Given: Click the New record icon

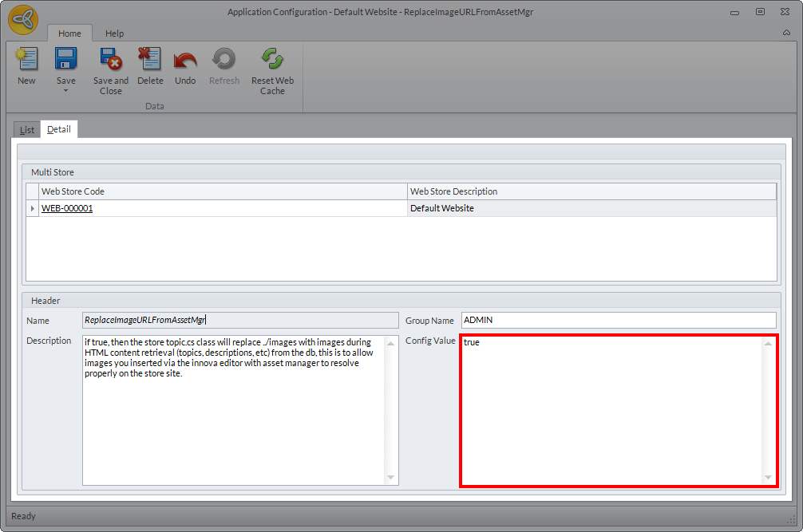Looking at the screenshot, I should 26,61.
